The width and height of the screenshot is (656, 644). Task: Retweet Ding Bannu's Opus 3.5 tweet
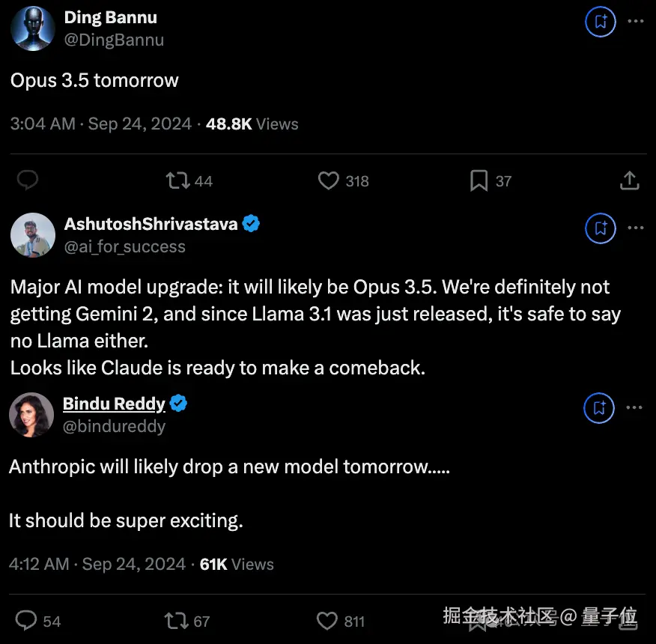click(178, 180)
